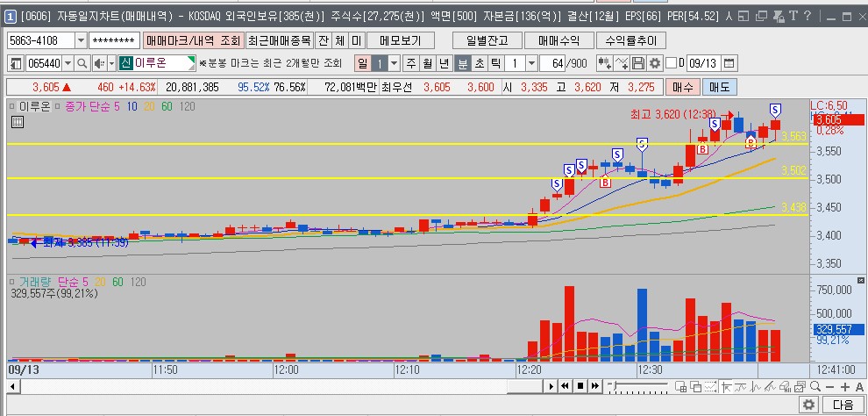Click the 'B' buy marker near 12:25
The height and width of the screenshot is (416, 868).
pos(605,182)
